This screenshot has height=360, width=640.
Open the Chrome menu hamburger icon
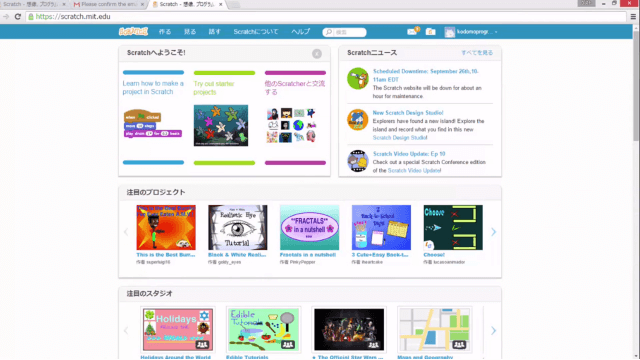coord(633,17)
